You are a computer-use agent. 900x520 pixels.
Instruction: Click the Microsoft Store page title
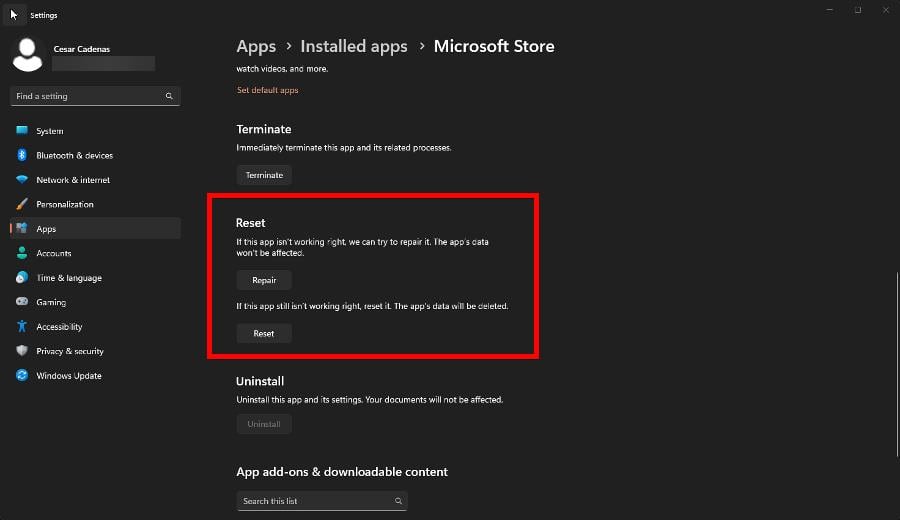494,46
